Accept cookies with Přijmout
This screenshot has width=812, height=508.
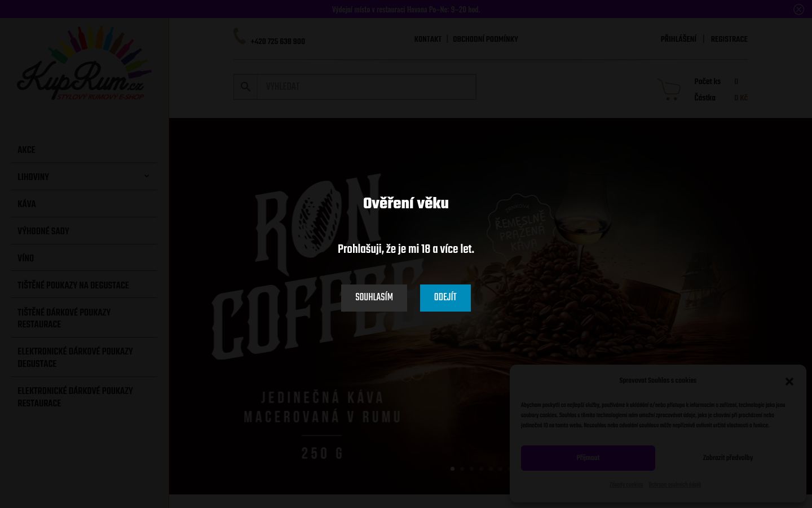point(588,458)
